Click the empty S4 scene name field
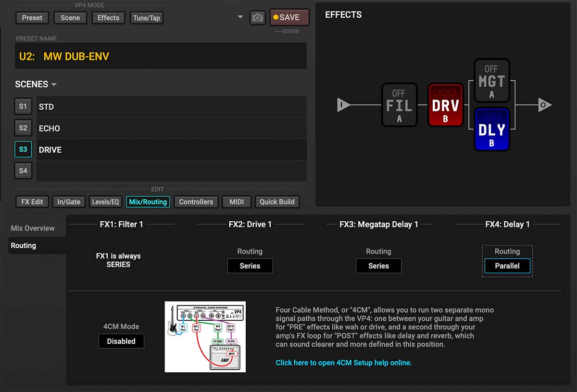This screenshot has height=392, width=577. pos(172,171)
